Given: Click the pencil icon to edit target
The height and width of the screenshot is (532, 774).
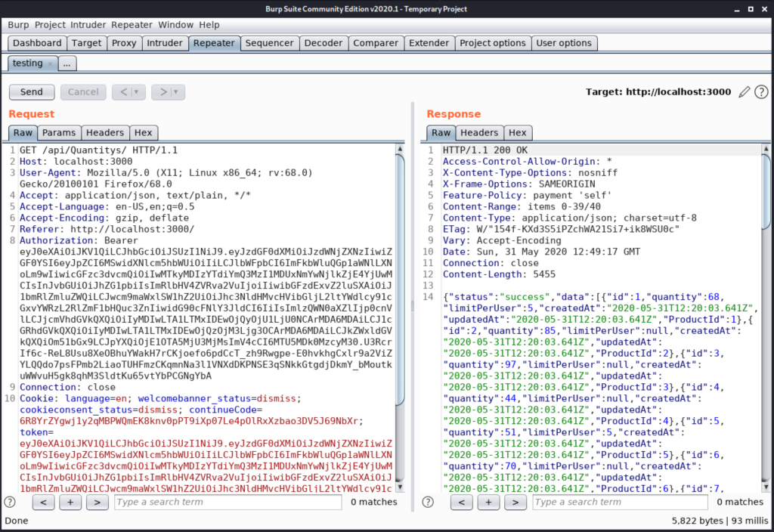Looking at the screenshot, I should (x=745, y=91).
